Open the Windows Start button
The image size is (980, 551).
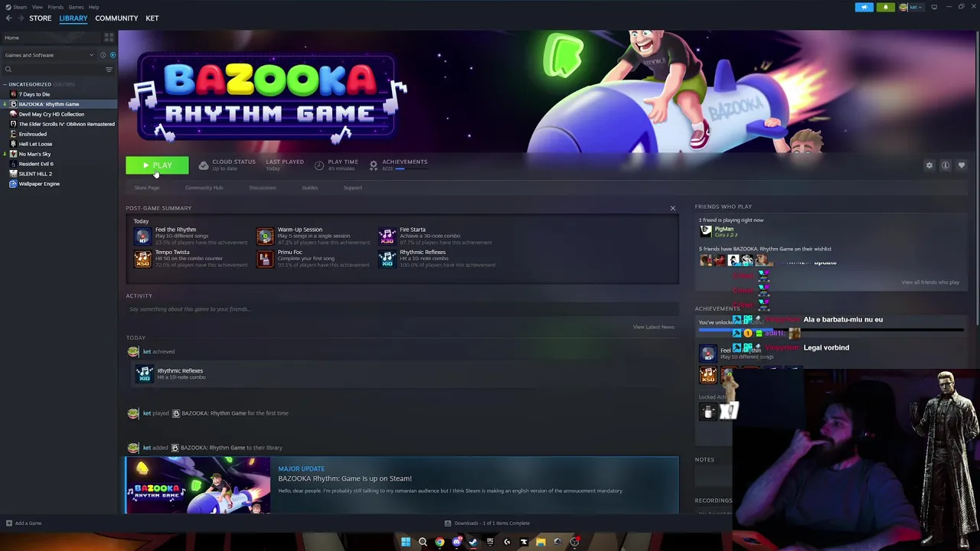tap(406, 542)
